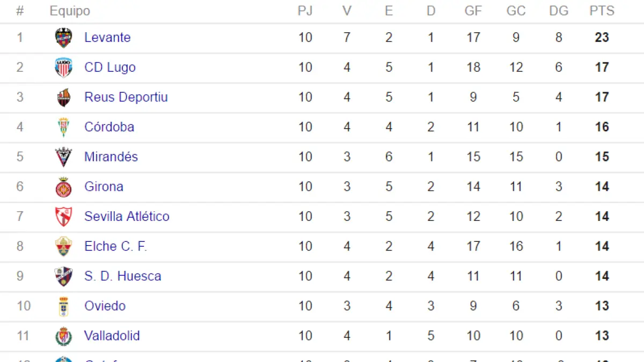
Task: Click the PTS column header
Action: (x=602, y=11)
